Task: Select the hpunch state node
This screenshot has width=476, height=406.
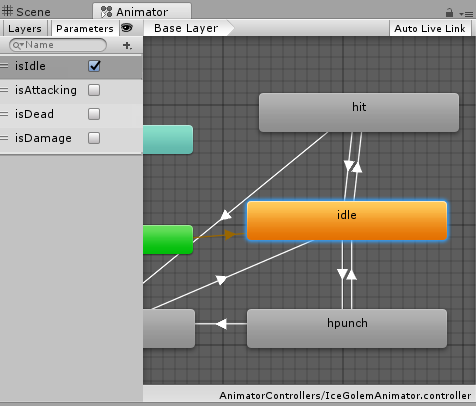Action: point(347,329)
